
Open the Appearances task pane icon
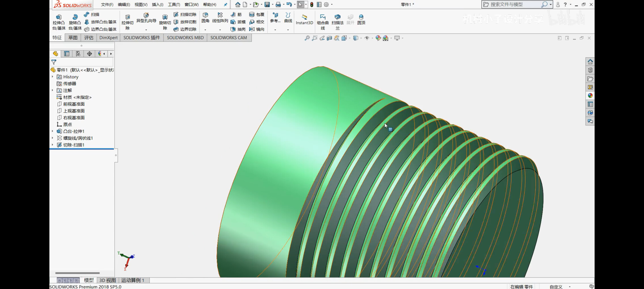(x=590, y=95)
